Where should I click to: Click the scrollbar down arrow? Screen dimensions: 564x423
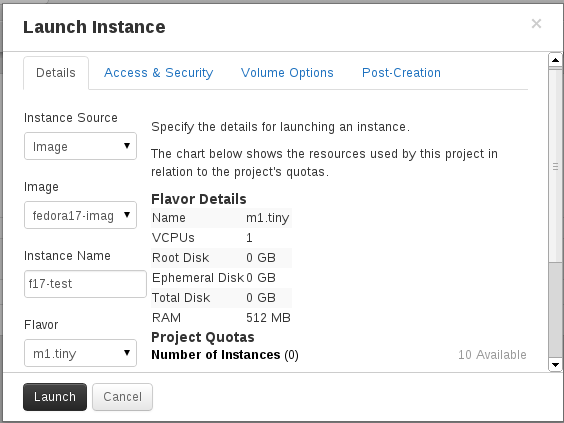click(x=555, y=364)
